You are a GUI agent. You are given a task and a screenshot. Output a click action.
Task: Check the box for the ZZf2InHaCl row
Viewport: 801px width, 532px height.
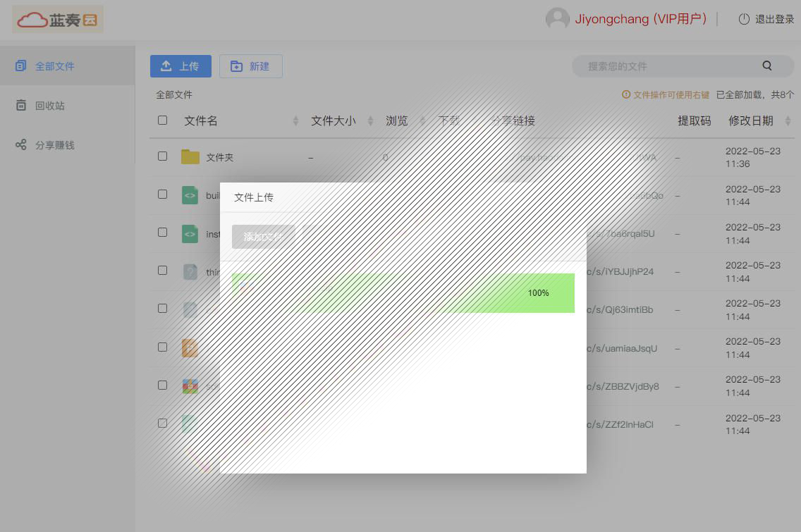[x=162, y=423]
